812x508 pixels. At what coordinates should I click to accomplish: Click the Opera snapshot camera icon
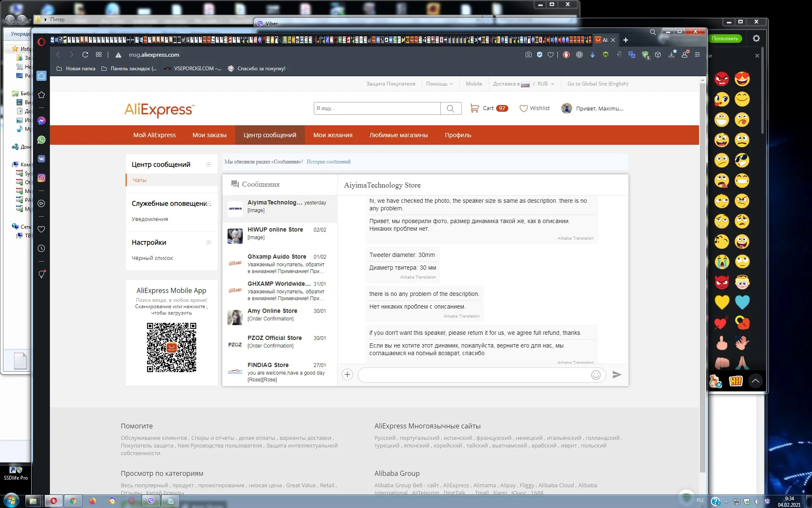(x=528, y=55)
